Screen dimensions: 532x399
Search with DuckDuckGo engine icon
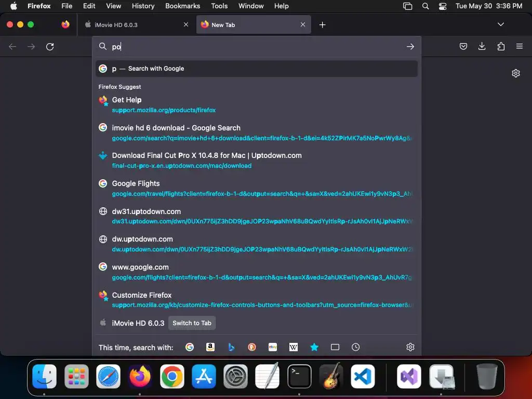(252, 347)
